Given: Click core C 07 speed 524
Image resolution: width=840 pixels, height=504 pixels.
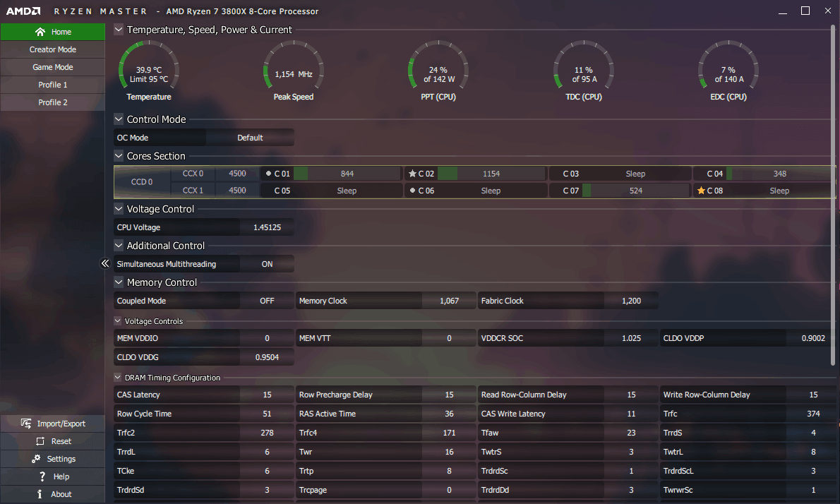Looking at the screenshot, I should pos(636,190).
